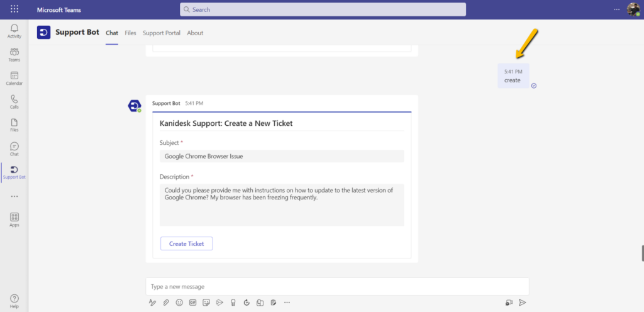Click the Support Bot logo in header
This screenshot has height=312, width=644.
[x=43, y=33]
